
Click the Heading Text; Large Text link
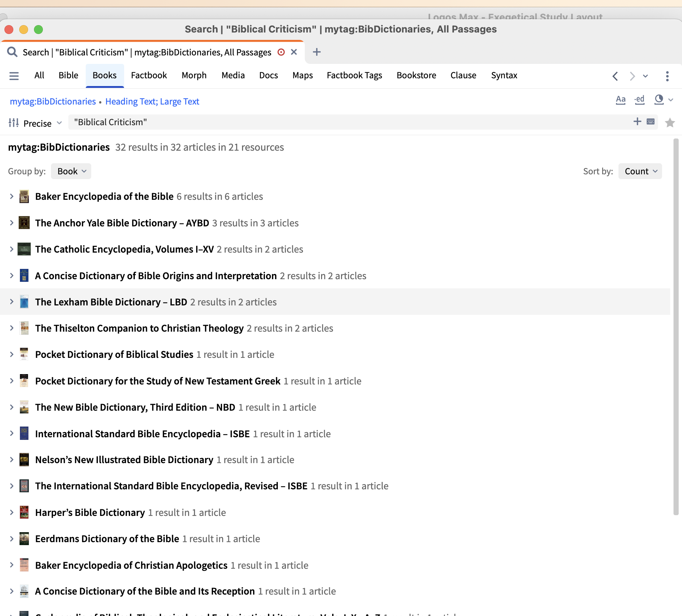click(x=152, y=102)
